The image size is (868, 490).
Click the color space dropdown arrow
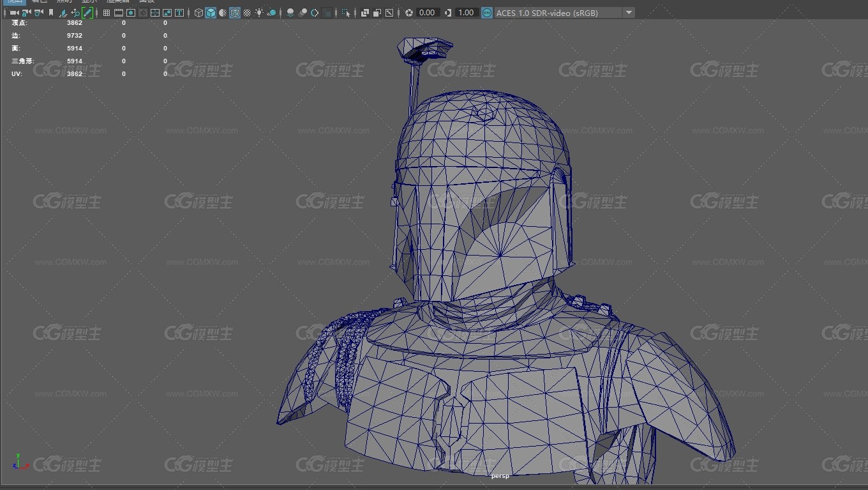628,13
